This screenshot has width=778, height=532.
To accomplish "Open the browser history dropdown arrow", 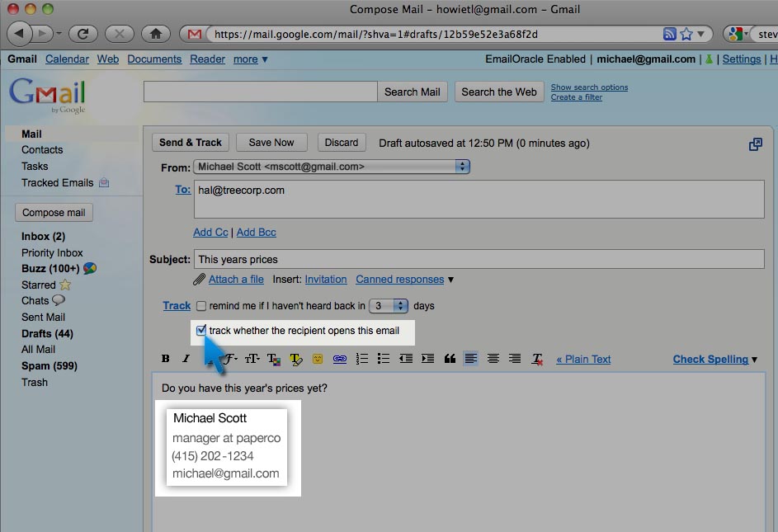I will tap(59, 34).
